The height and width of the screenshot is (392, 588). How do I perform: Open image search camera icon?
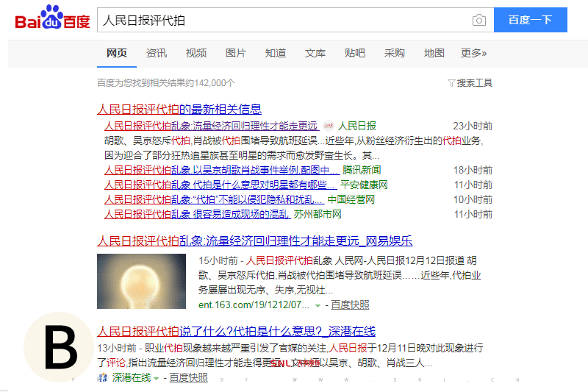click(479, 20)
